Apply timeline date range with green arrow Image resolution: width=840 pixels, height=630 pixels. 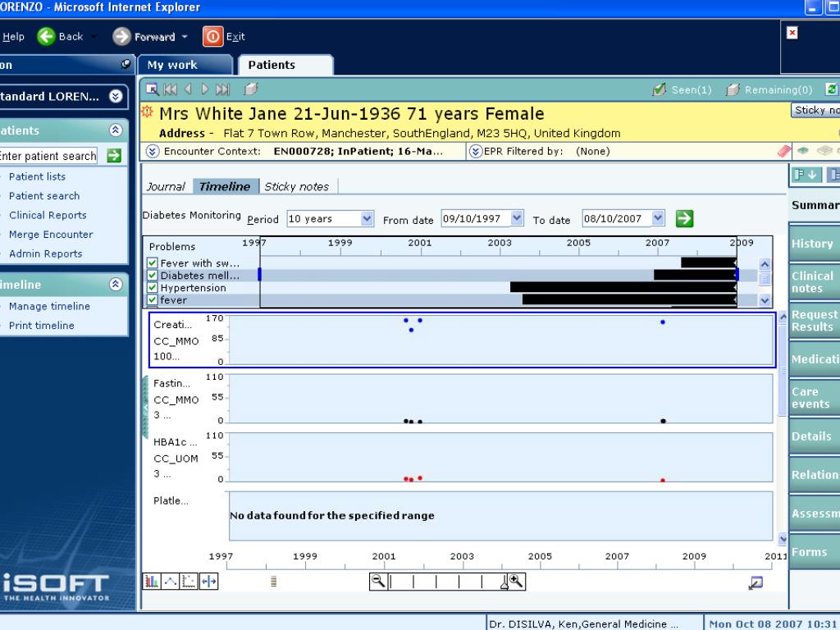(684, 218)
